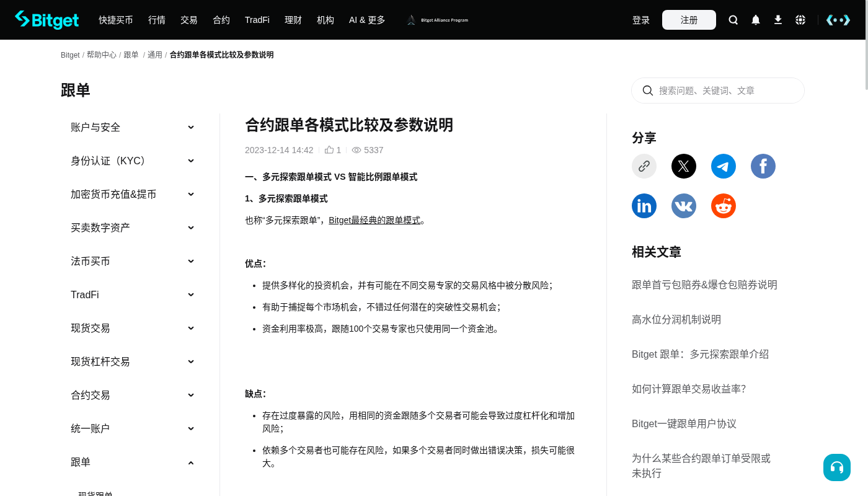Open related article 多元探索跟单介绍

pos(700,354)
